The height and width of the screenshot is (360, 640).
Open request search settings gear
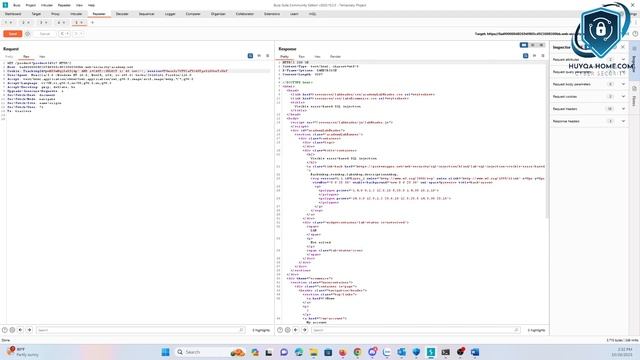(13, 330)
